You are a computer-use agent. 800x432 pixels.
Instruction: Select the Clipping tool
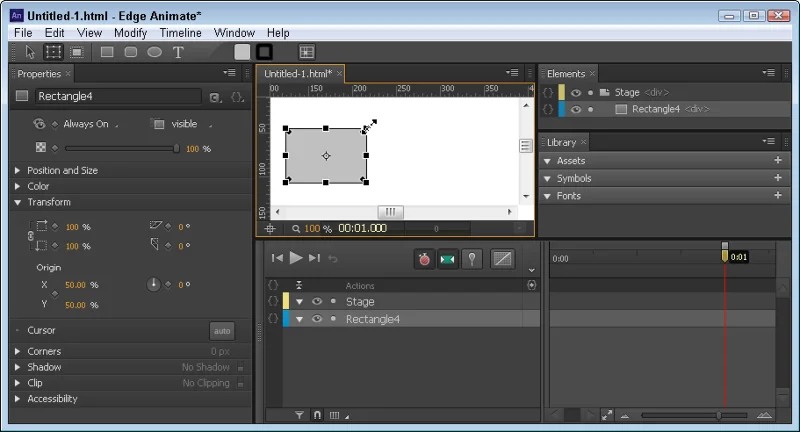(x=77, y=52)
